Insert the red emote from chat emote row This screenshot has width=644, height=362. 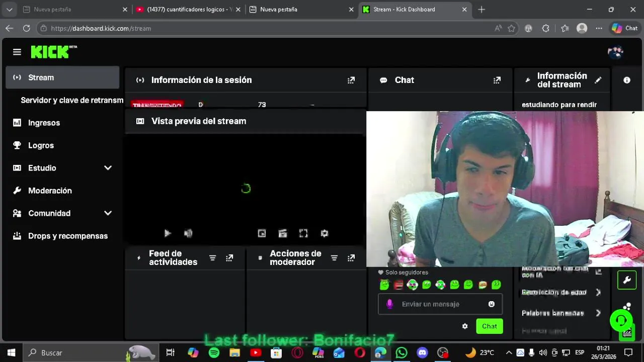click(398, 285)
